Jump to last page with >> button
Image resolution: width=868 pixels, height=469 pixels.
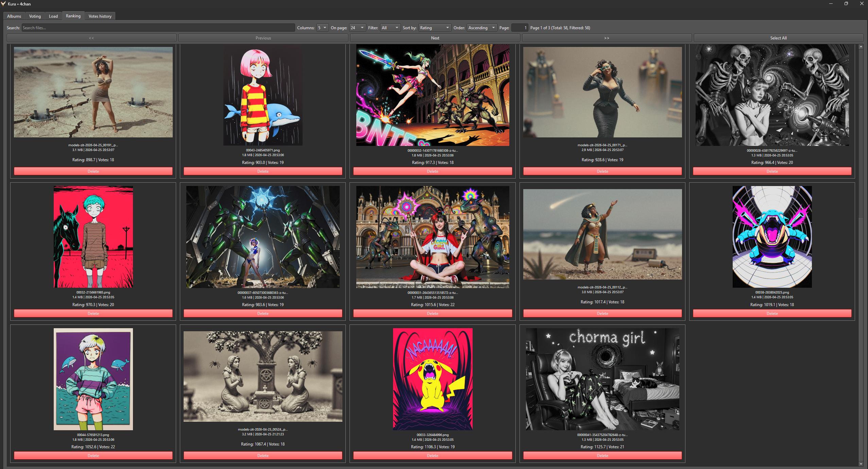(x=606, y=38)
